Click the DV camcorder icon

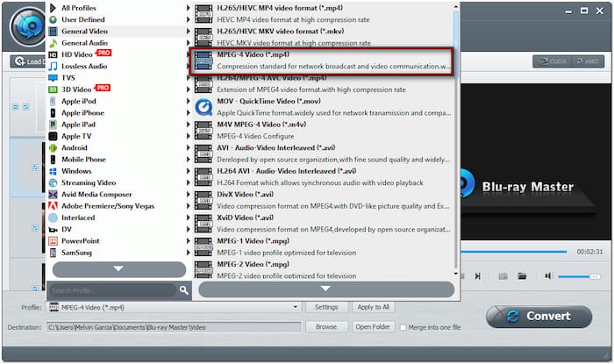tap(54, 229)
